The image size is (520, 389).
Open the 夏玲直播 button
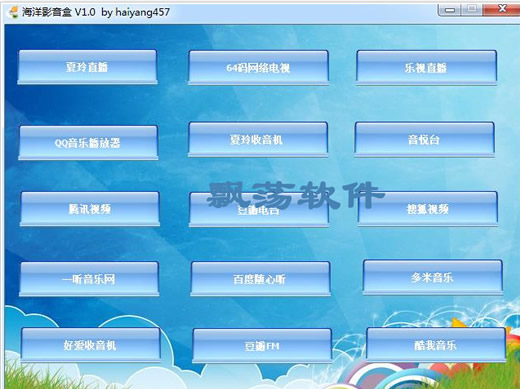[x=87, y=67]
